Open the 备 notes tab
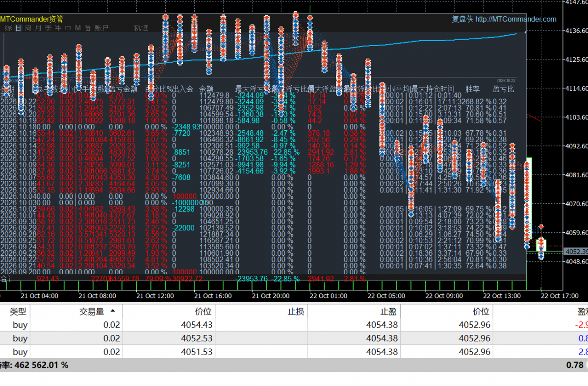The height and width of the screenshot is (386, 588). [x=88, y=28]
